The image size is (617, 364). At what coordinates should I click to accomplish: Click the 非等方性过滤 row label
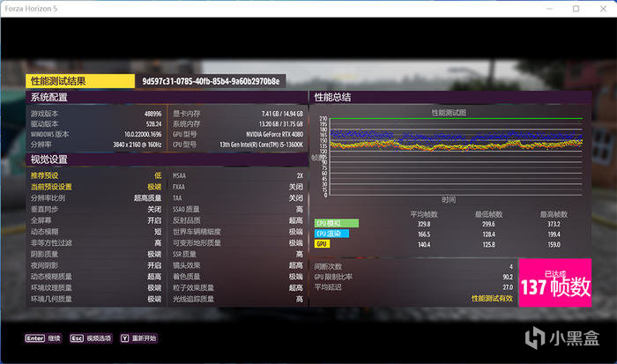pos(51,242)
